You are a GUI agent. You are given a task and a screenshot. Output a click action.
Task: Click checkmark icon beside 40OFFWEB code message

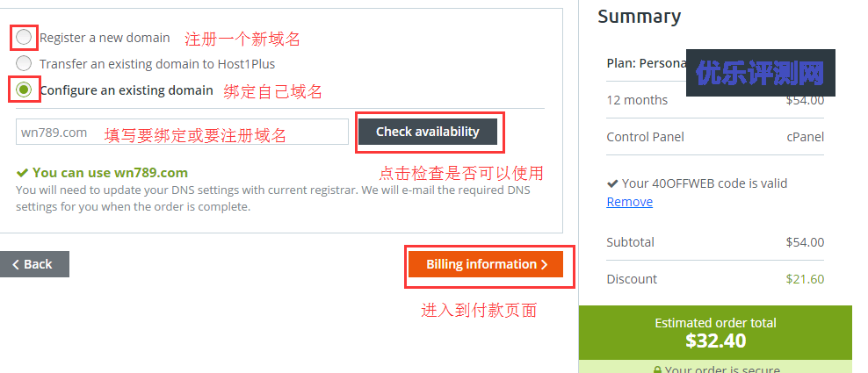(x=612, y=184)
